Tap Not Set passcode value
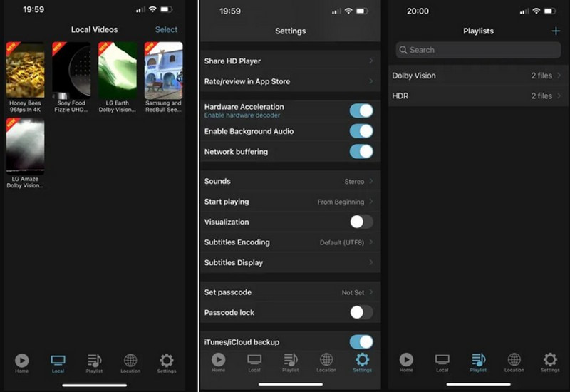This screenshot has height=392, width=570. click(x=353, y=292)
